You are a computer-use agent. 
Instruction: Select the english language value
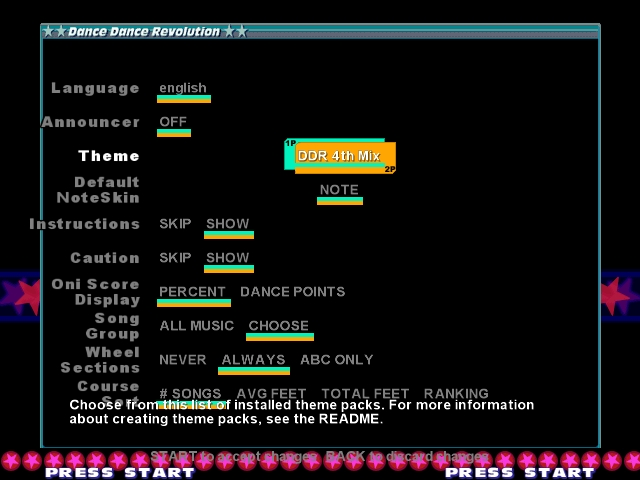coord(183,88)
